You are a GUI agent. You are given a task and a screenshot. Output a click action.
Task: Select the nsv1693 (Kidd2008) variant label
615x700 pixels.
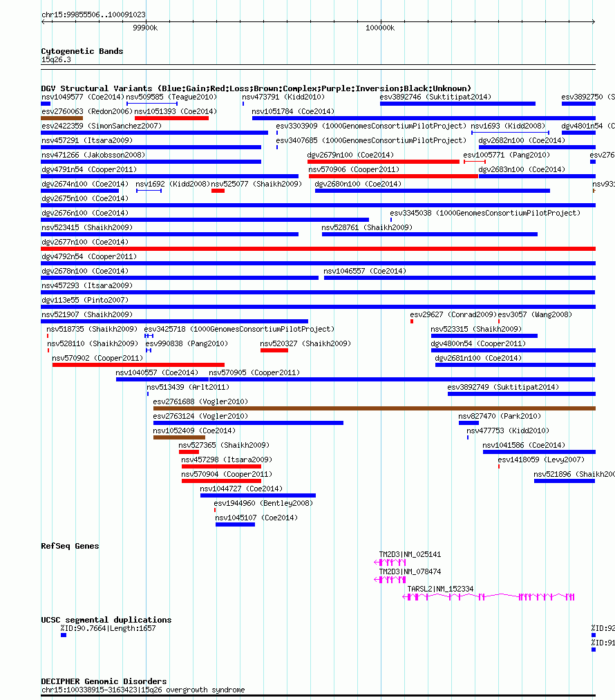[x=508, y=126]
